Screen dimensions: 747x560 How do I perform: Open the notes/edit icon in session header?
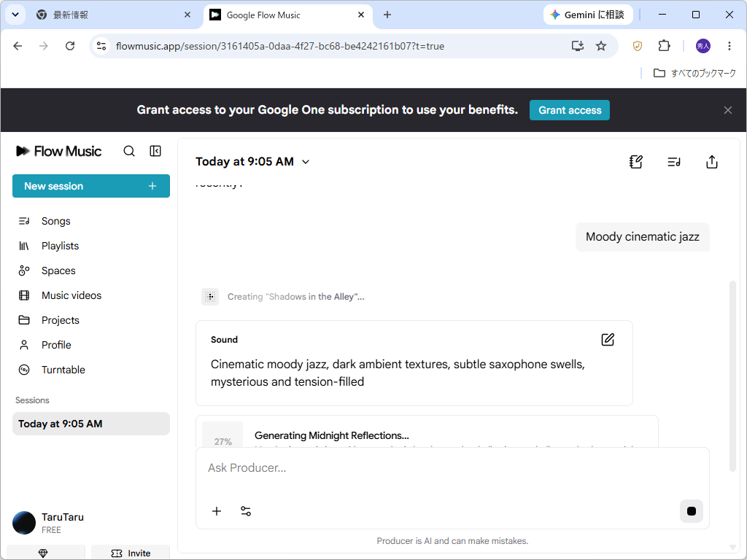coord(635,162)
